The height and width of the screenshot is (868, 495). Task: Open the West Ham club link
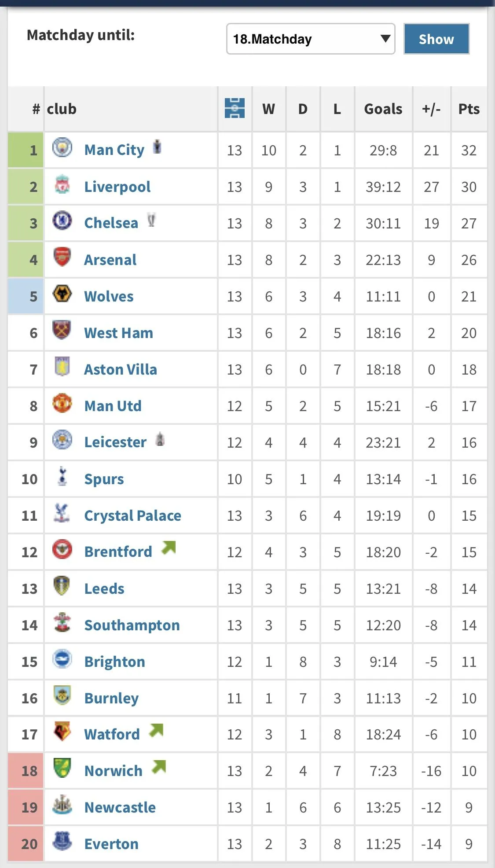(x=118, y=333)
